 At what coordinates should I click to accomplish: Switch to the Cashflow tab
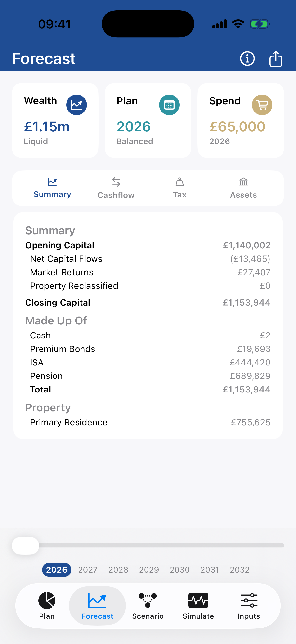[116, 188]
